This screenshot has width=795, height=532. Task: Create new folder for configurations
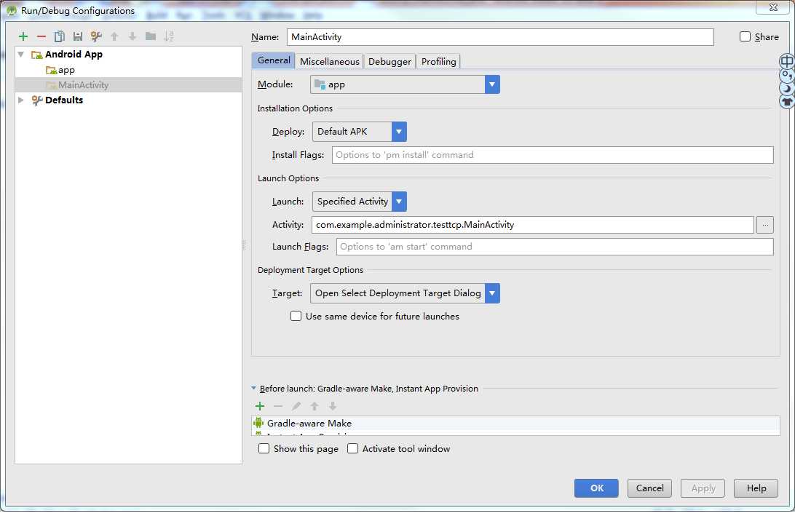click(151, 36)
